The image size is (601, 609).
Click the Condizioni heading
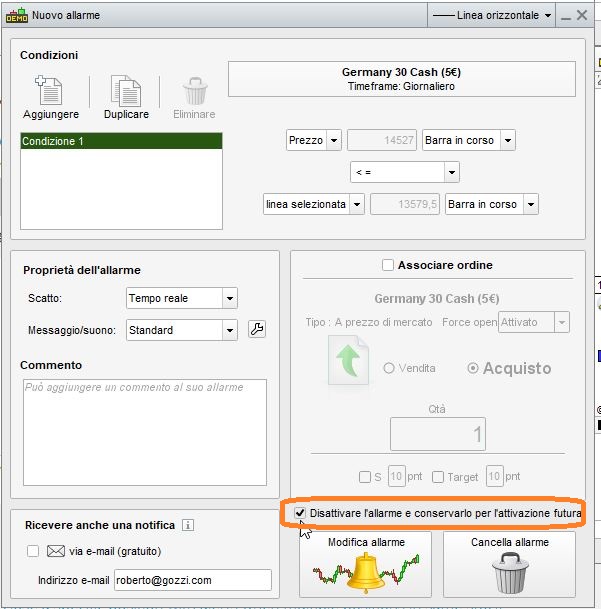[49, 55]
